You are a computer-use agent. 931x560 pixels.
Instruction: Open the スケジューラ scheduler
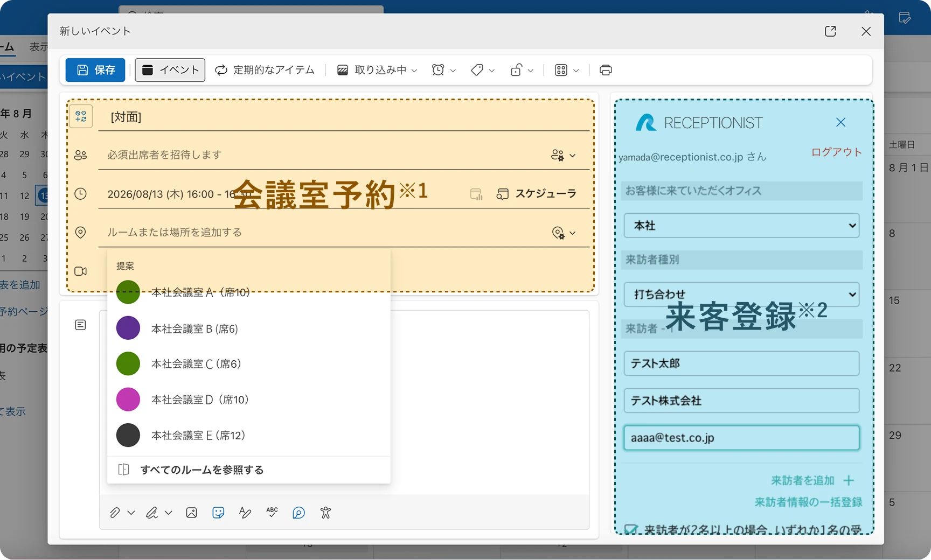(536, 194)
